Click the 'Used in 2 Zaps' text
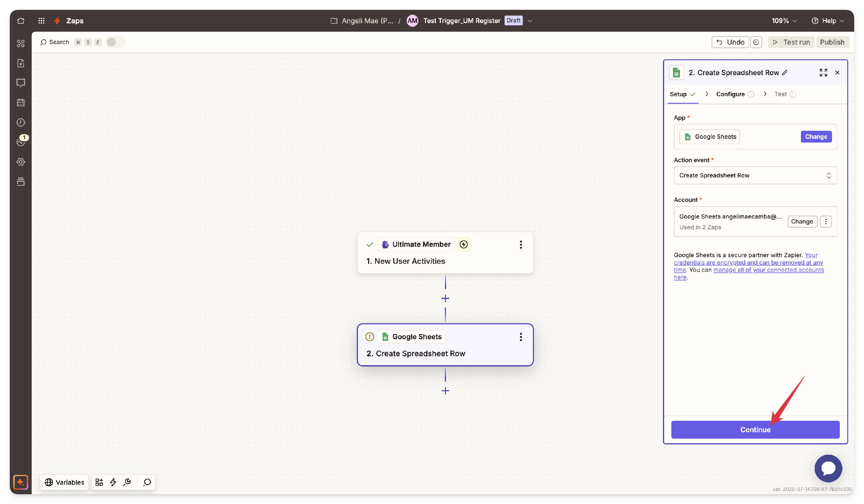The height and width of the screenshot is (504, 864). click(700, 227)
